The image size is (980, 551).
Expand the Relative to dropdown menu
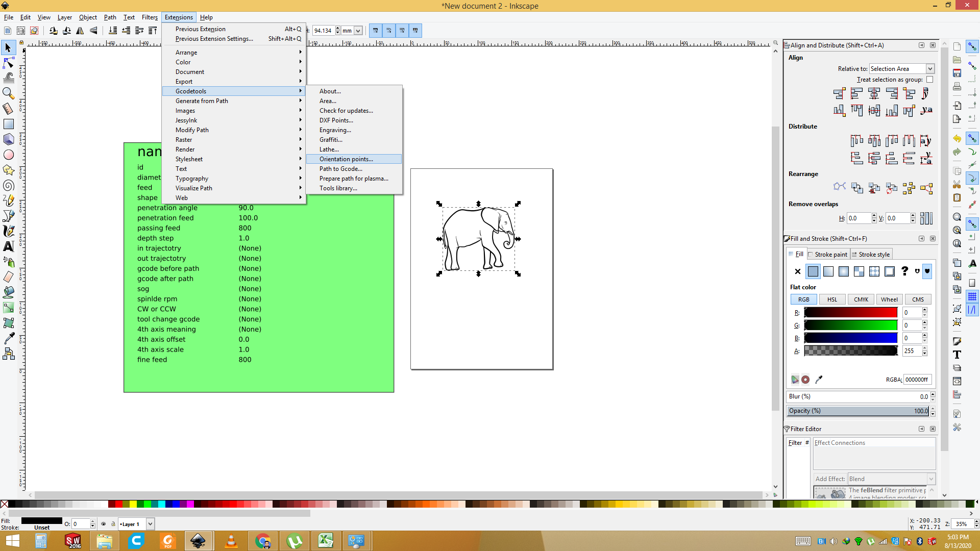click(x=932, y=68)
